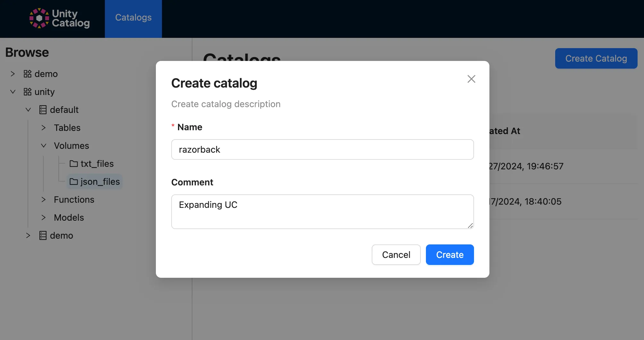644x340 pixels.
Task: Expand the Tables node under default
Action: 44,128
